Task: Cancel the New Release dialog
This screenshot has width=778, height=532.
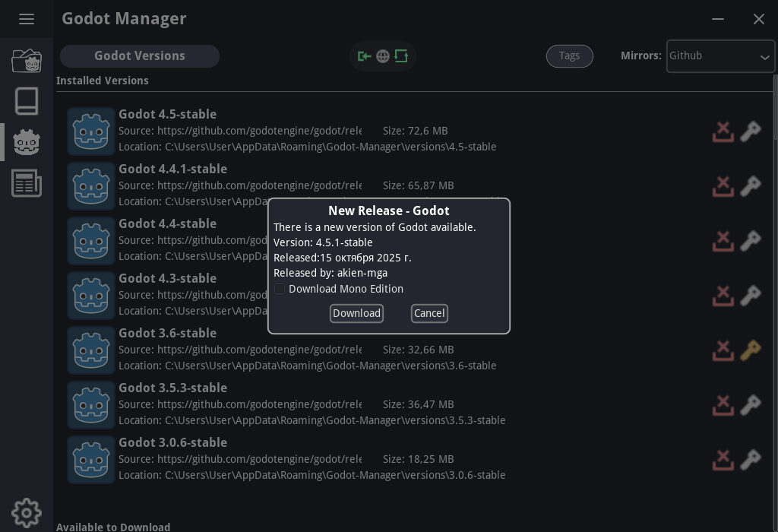Action: click(x=429, y=313)
